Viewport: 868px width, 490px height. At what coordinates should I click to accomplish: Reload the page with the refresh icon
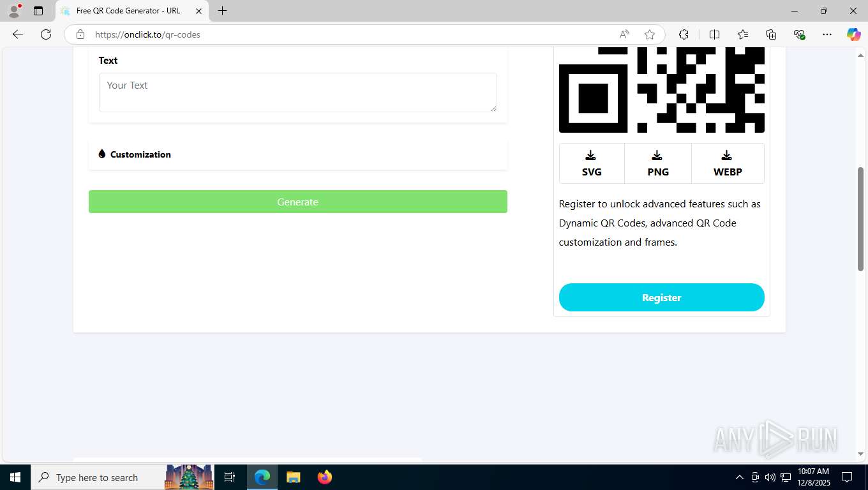[46, 34]
